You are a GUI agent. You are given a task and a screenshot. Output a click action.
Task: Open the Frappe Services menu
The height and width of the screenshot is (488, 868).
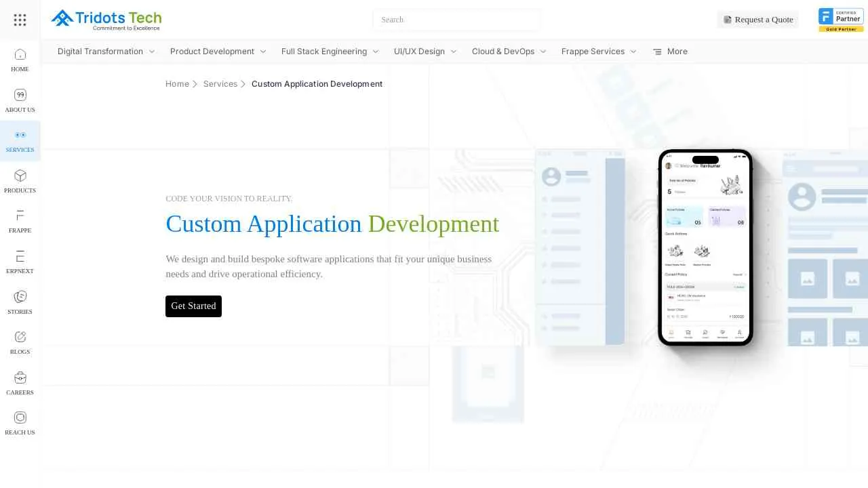[593, 52]
